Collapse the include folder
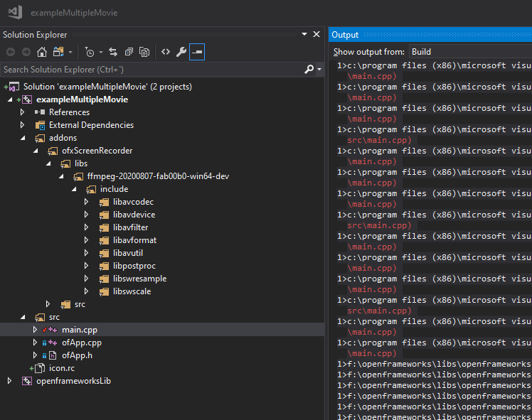 [x=74, y=189]
